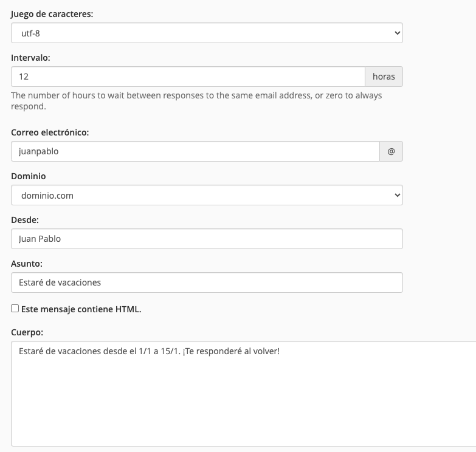Click the 'Juego de caracteres:' label
476x452 pixels.
click(x=52, y=13)
